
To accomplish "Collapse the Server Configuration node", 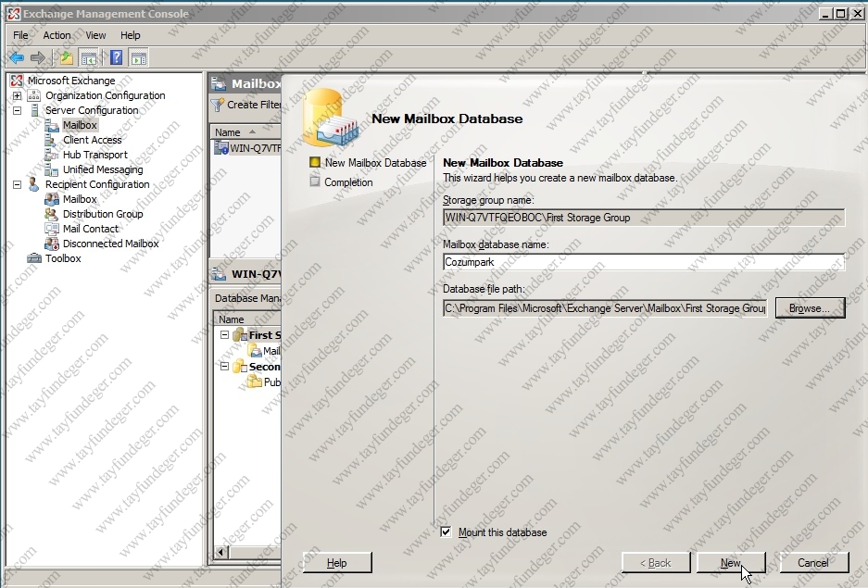I will pyautogui.click(x=18, y=110).
